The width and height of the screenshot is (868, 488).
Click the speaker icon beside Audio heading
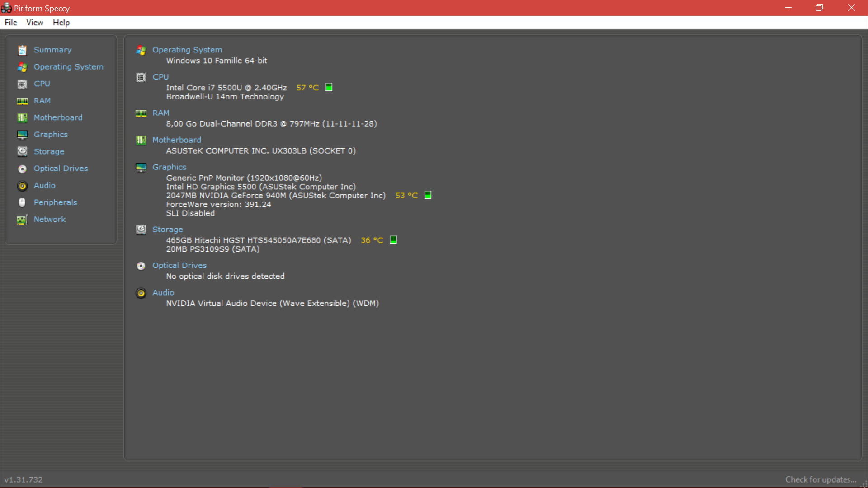click(141, 293)
